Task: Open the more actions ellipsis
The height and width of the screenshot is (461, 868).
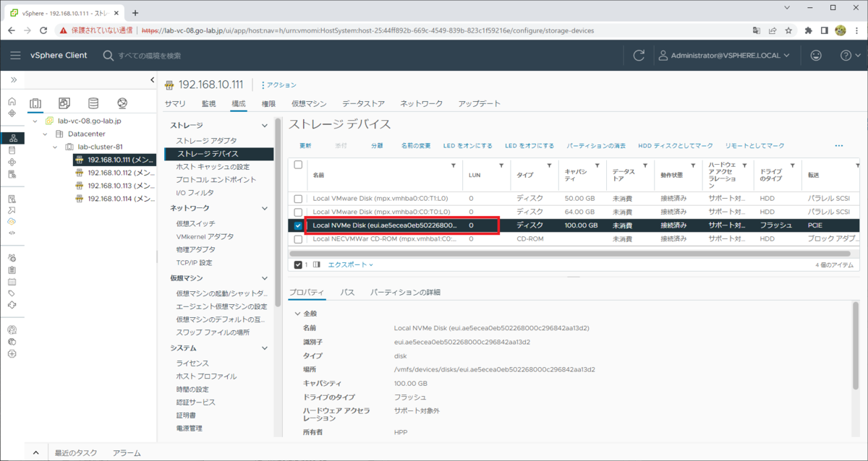Action: [839, 145]
